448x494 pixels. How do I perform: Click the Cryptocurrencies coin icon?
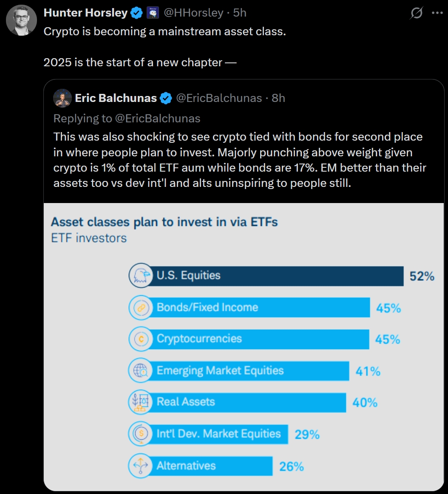140,339
